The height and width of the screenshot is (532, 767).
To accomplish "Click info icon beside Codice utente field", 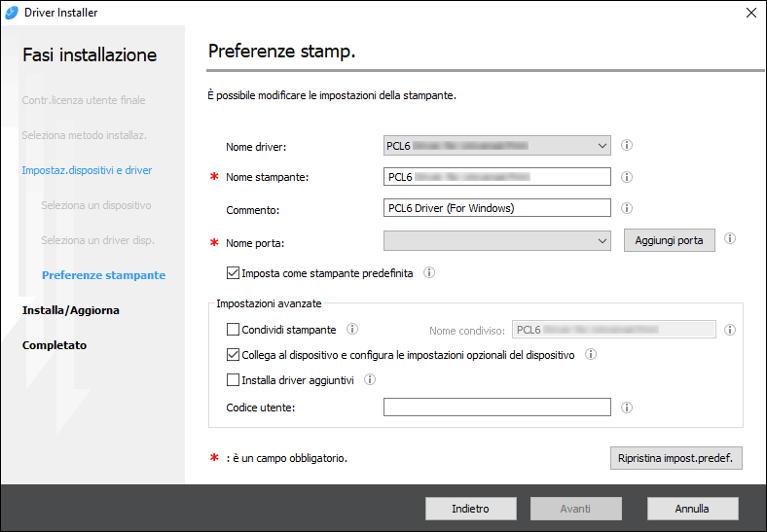I will [627, 408].
